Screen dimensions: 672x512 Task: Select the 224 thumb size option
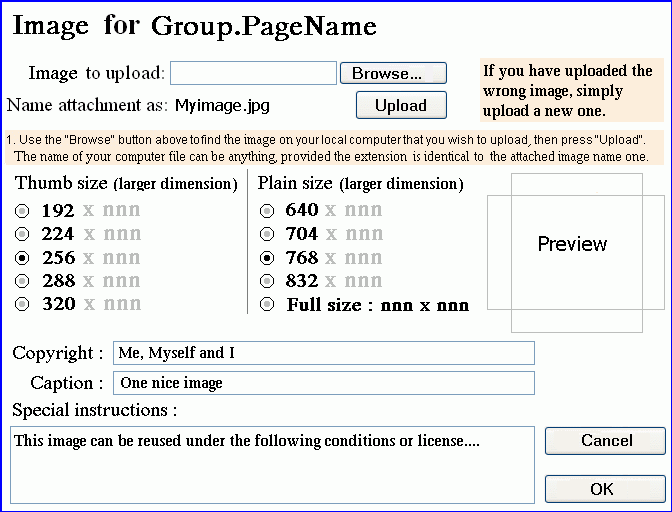click(22, 234)
